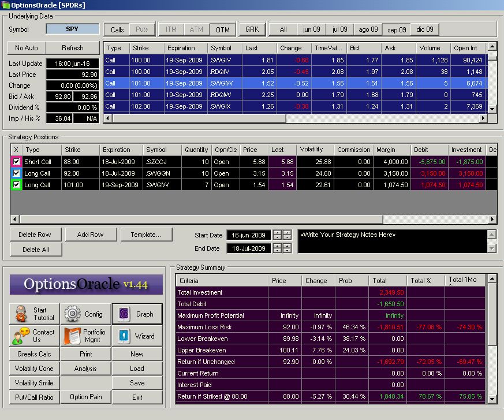Select the sep 09 expiration tab

[397, 29]
